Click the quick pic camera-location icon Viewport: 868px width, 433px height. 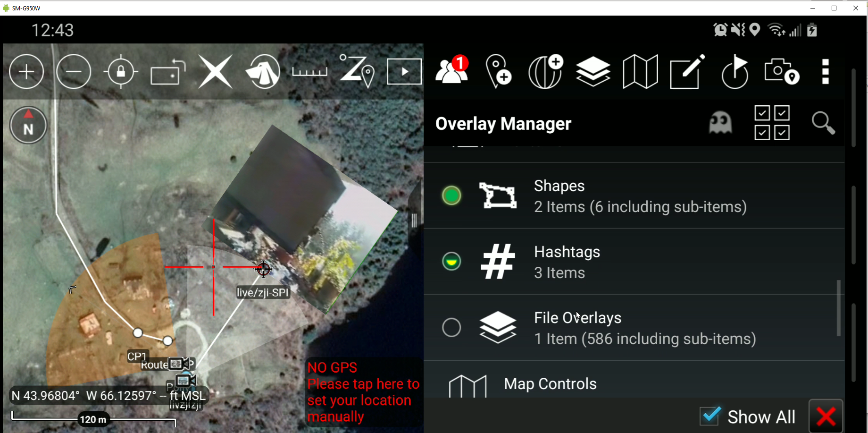782,72
